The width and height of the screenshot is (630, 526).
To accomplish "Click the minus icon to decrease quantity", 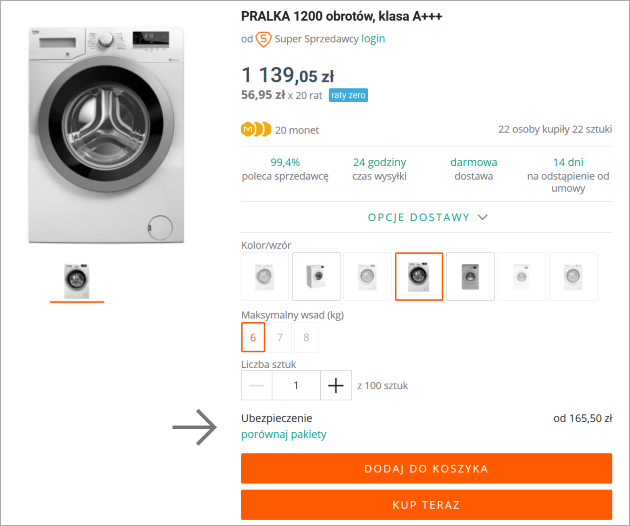I will click(x=257, y=385).
